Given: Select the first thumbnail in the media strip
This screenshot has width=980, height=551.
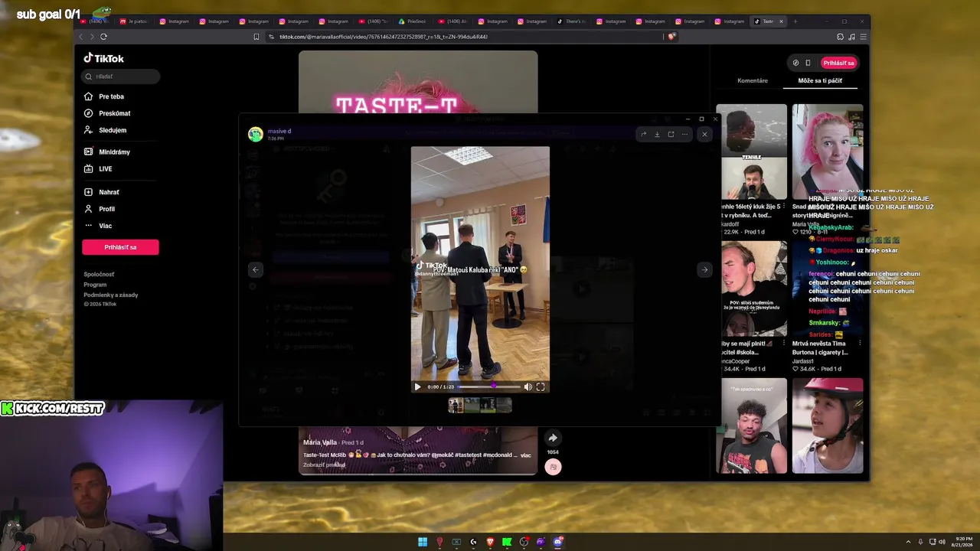Looking at the screenshot, I should (x=456, y=406).
